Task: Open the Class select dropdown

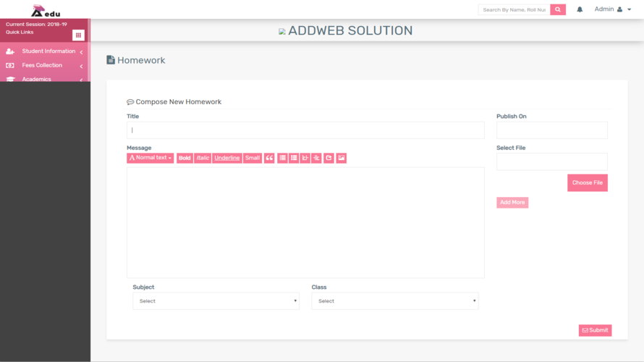Action: (395, 301)
